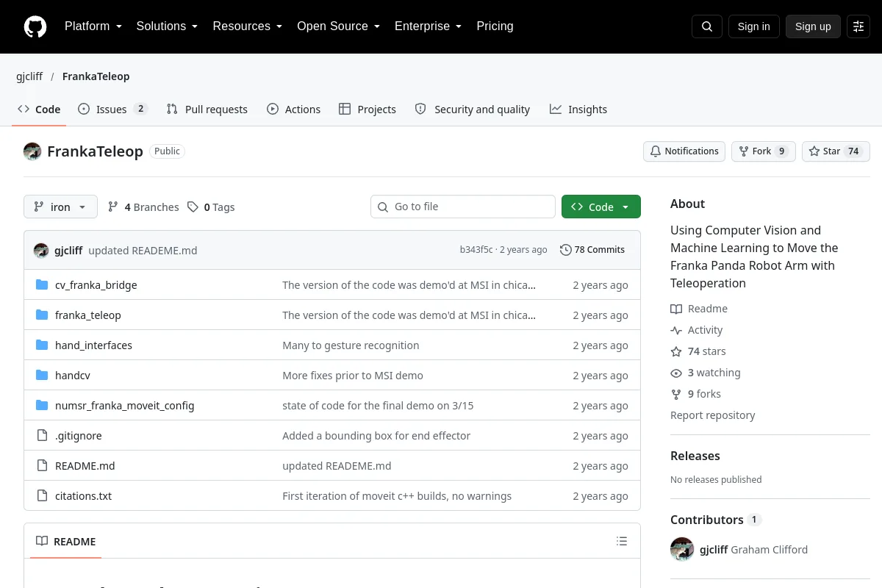The height and width of the screenshot is (588, 882).
Task: Open 'Many to gesture recognition' commit message
Action: click(x=351, y=345)
